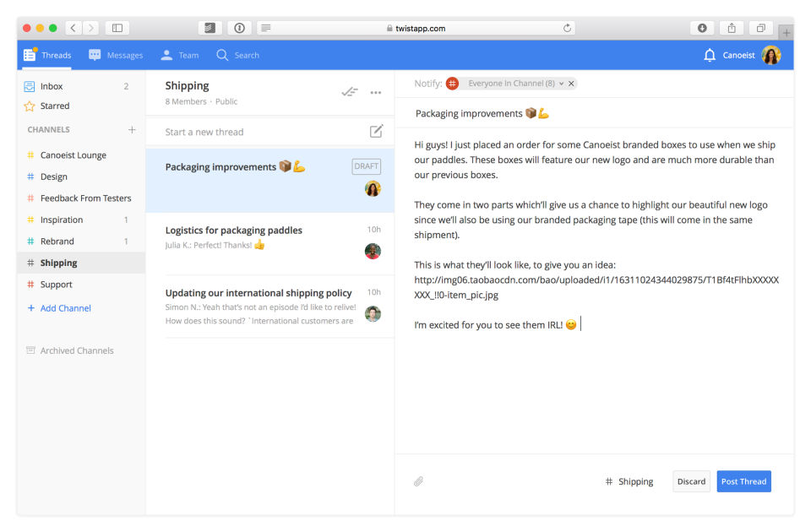Remove Everyone in Channel notify tag
The width and height of the screenshot is (811, 532).
(x=571, y=84)
